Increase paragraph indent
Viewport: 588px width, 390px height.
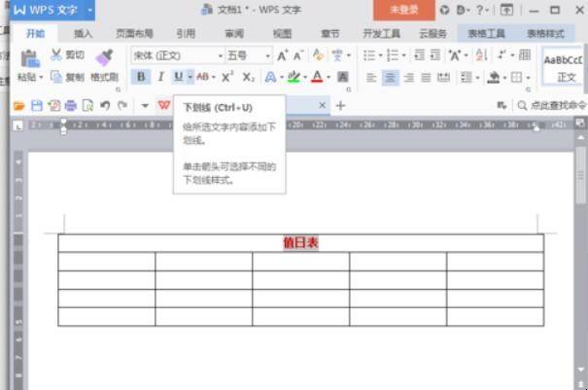pyautogui.click(x=435, y=55)
